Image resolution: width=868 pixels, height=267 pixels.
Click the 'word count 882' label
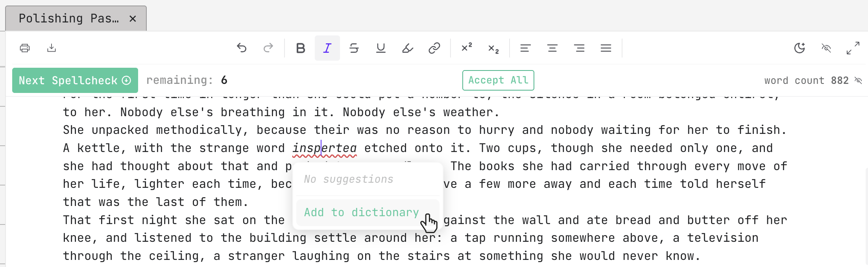point(807,80)
